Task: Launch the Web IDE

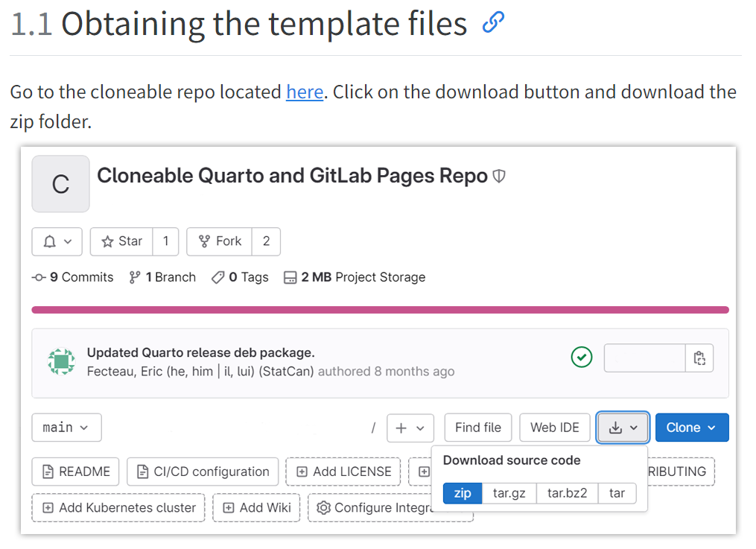Action: (554, 428)
